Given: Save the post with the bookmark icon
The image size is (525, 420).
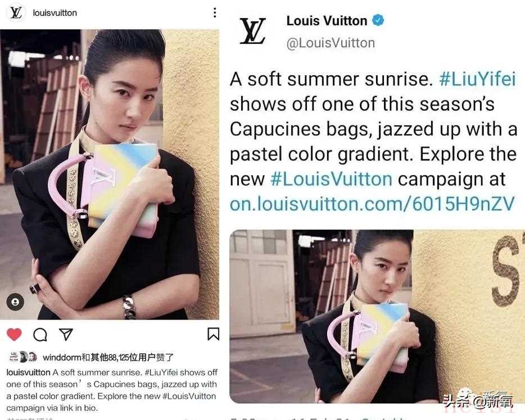Looking at the screenshot, I should (x=213, y=334).
